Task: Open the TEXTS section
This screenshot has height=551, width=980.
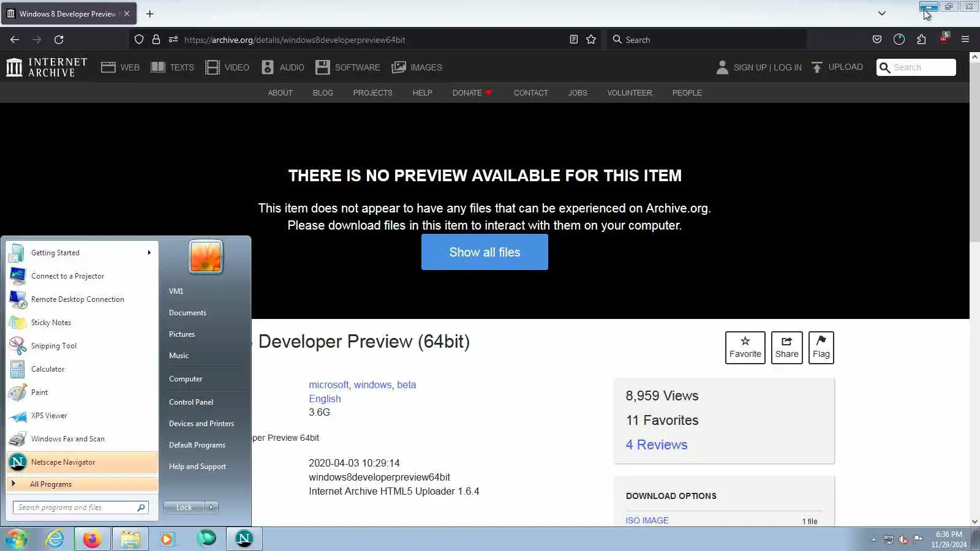Action: click(x=172, y=67)
